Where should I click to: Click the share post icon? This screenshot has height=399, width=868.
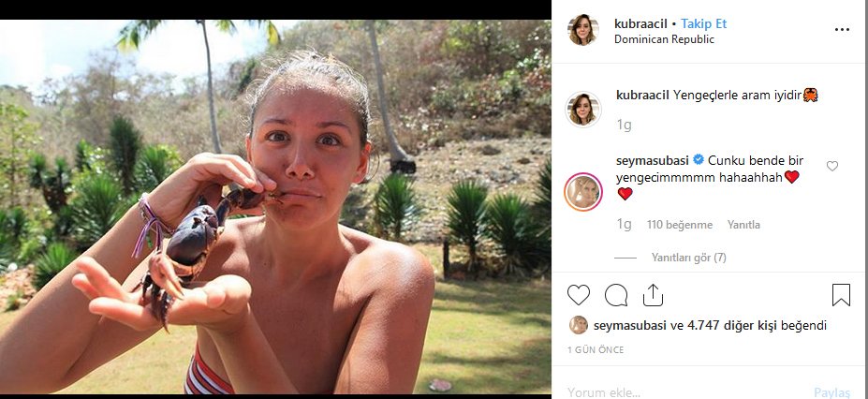(x=653, y=295)
